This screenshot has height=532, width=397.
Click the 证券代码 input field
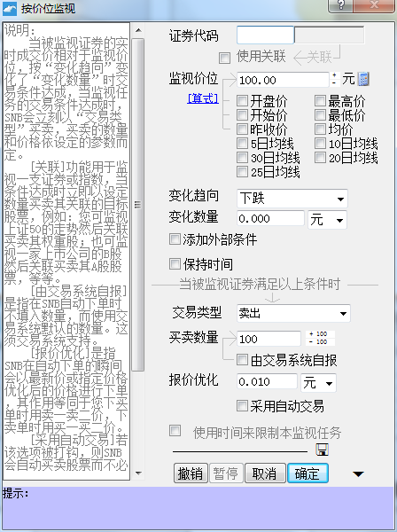coord(265,35)
